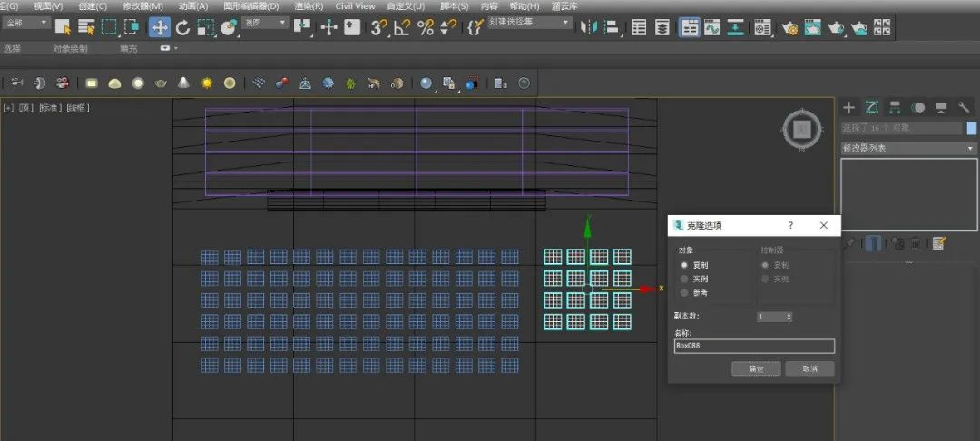Open the 创建(C) menu
Screen dimensions: 980x441
[93, 5]
